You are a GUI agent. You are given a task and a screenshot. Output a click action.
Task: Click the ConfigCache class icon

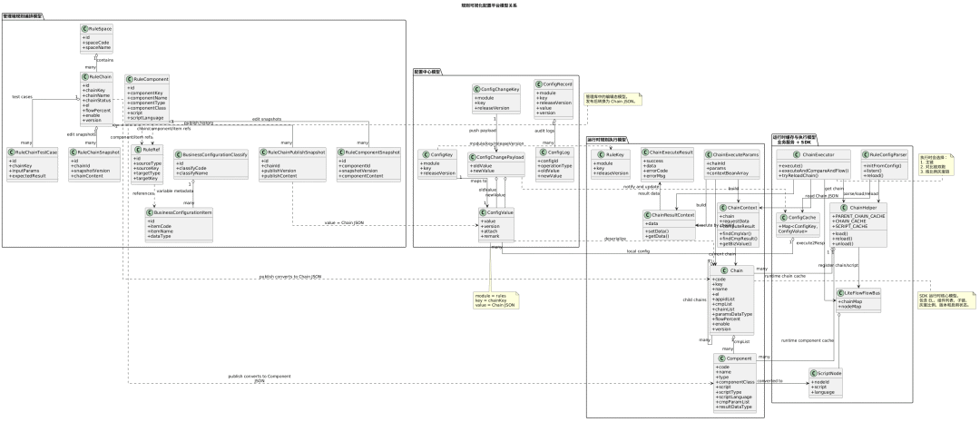[782, 217]
